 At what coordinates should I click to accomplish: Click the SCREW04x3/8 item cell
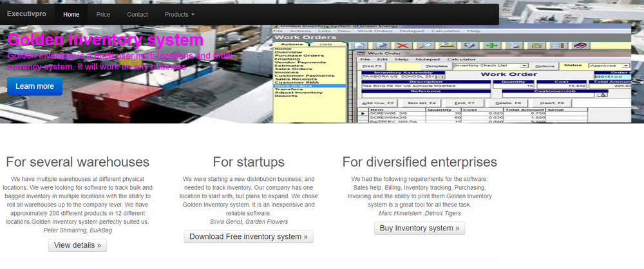(x=397, y=118)
